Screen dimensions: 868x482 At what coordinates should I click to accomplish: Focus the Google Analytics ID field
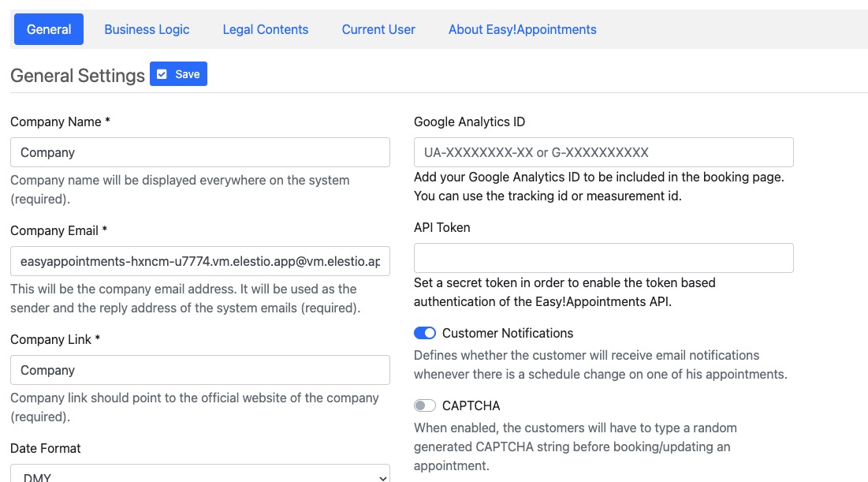(x=603, y=152)
